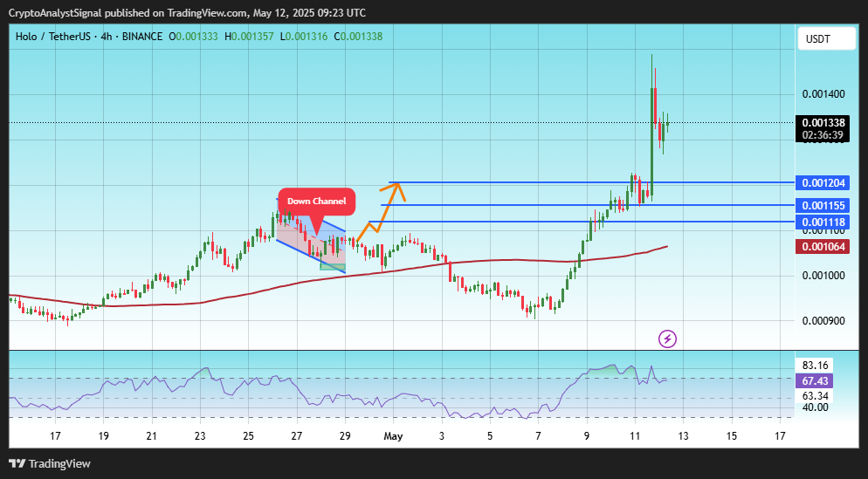The width and height of the screenshot is (868, 479).
Task: Click the date 29 on time axis
Action: point(345,436)
